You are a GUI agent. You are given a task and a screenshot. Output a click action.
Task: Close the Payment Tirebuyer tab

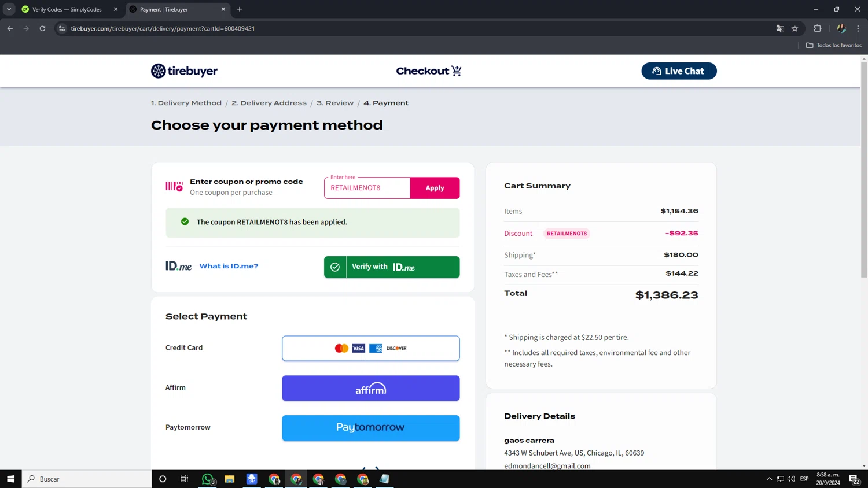[223, 9]
